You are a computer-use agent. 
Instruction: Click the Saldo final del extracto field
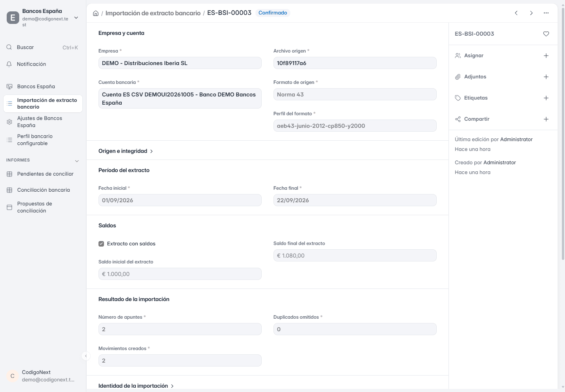click(355, 256)
